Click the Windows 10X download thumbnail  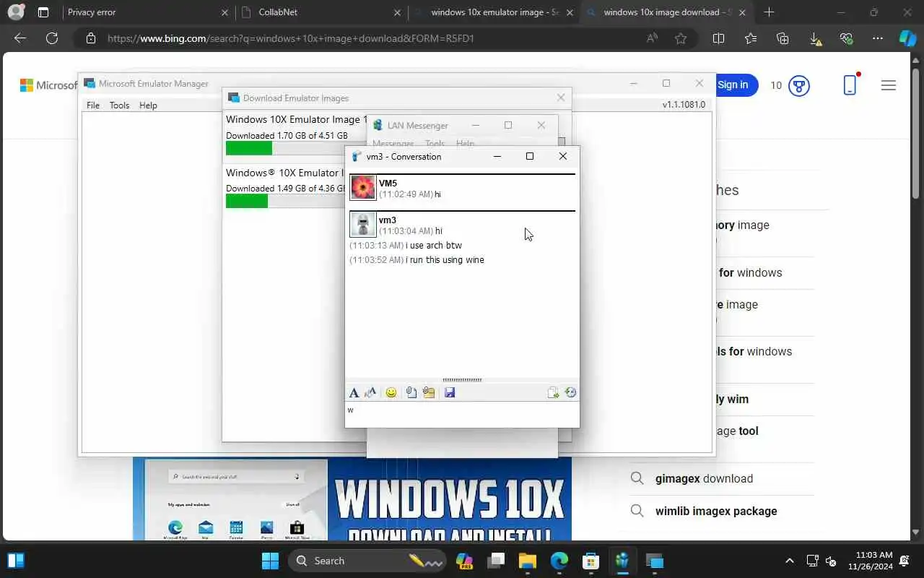(x=352, y=500)
